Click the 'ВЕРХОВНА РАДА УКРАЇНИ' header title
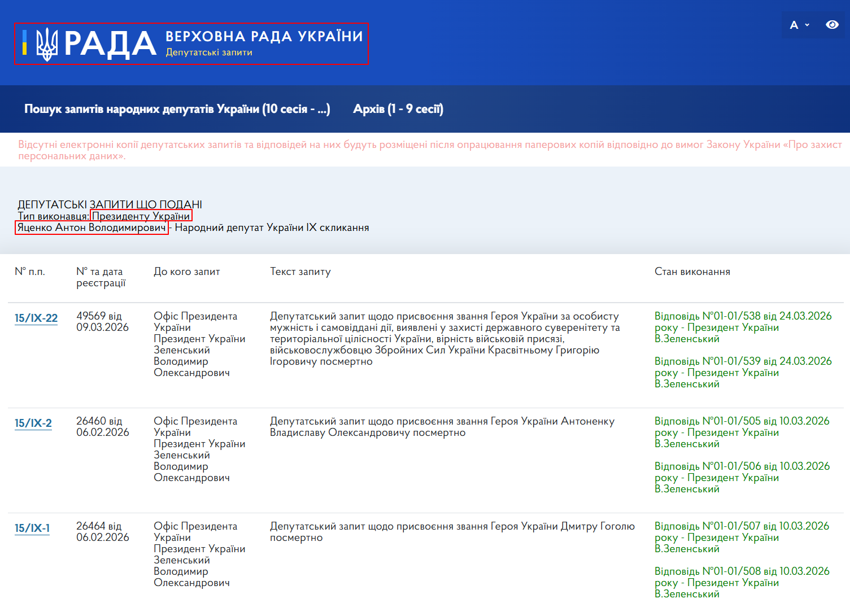 click(264, 37)
